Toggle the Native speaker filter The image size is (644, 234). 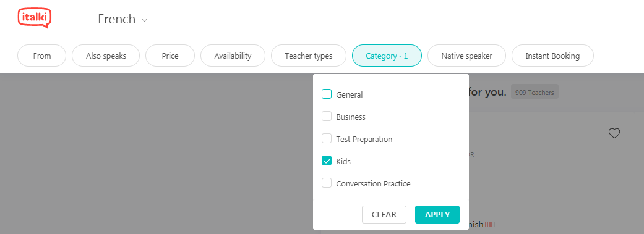466,56
